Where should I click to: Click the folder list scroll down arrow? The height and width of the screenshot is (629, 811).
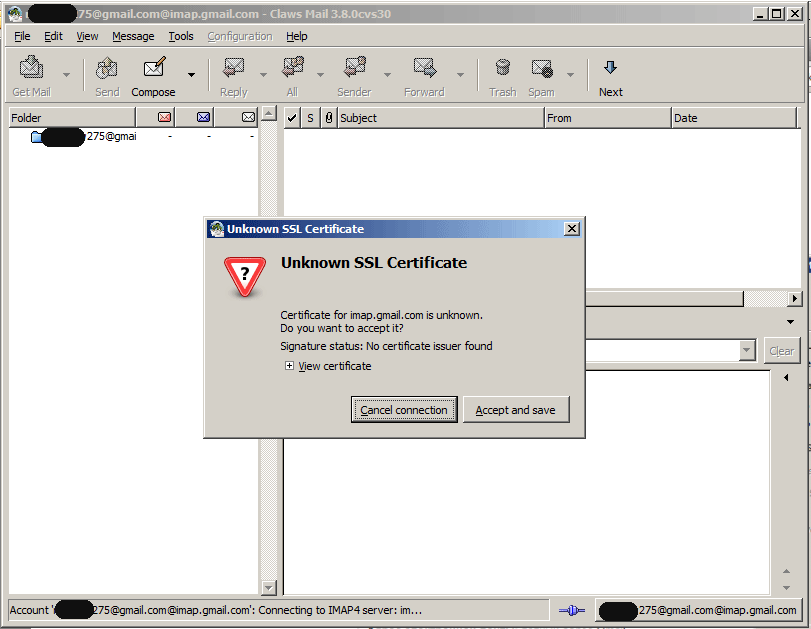pos(268,587)
